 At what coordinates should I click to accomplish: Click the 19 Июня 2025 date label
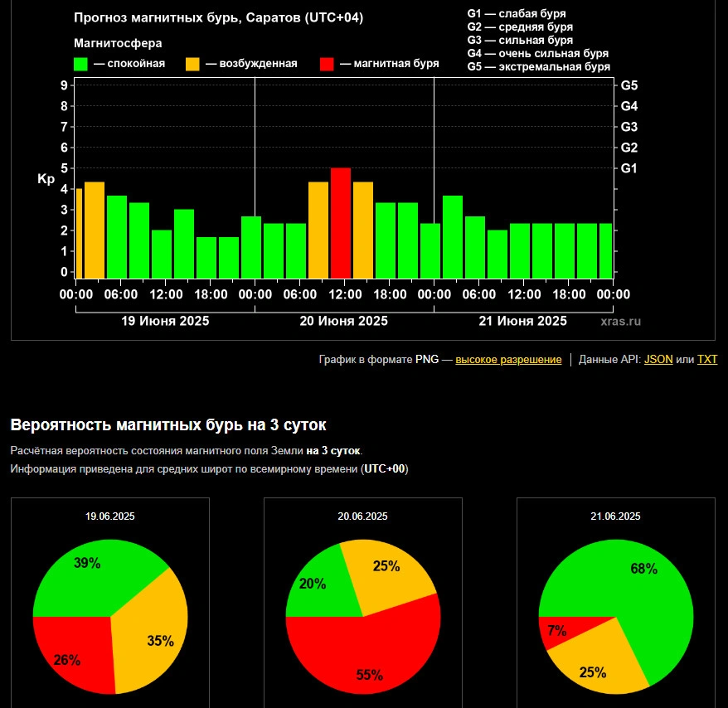165,321
